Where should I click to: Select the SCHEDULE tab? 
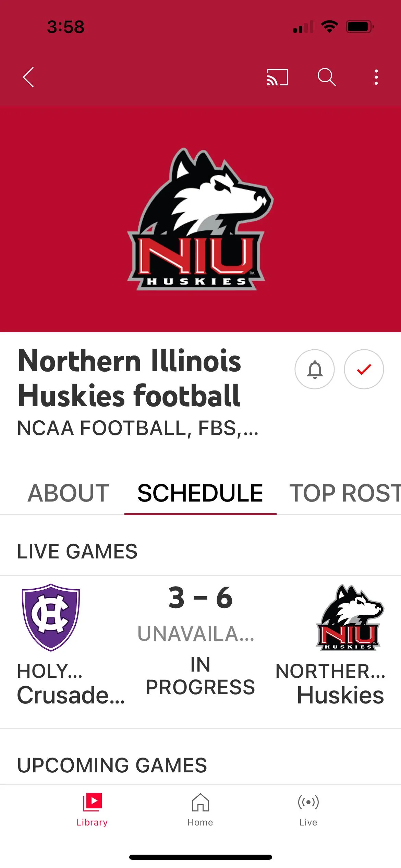[x=200, y=493]
